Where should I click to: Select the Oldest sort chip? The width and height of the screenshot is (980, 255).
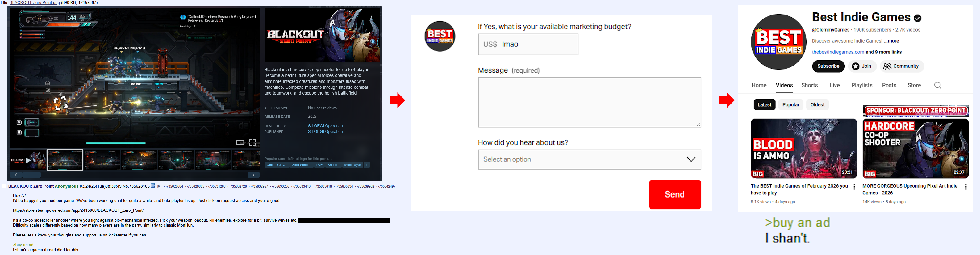pyautogui.click(x=818, y=105)
